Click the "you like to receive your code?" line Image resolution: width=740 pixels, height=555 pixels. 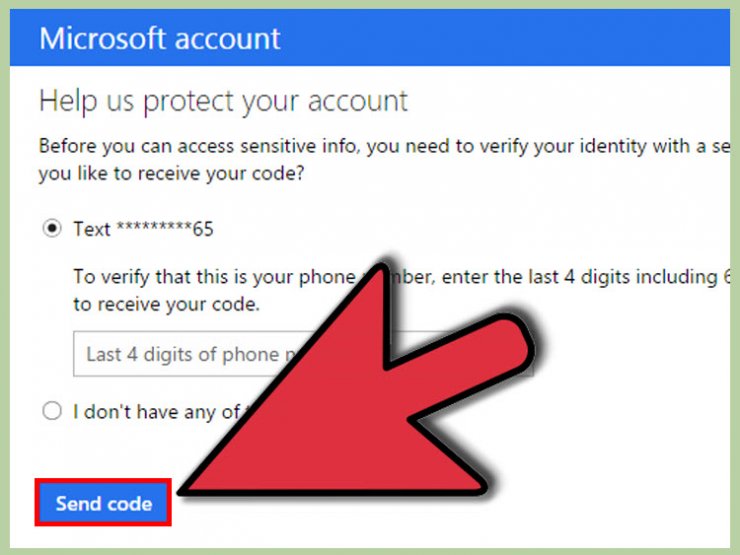171,174
